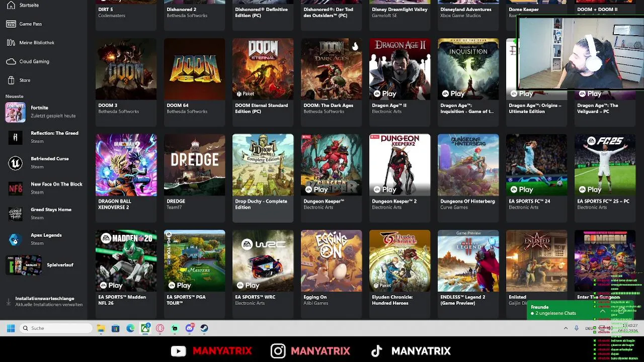Click the Suche taskbar search field
644x362 pixels.
[56, 328]
